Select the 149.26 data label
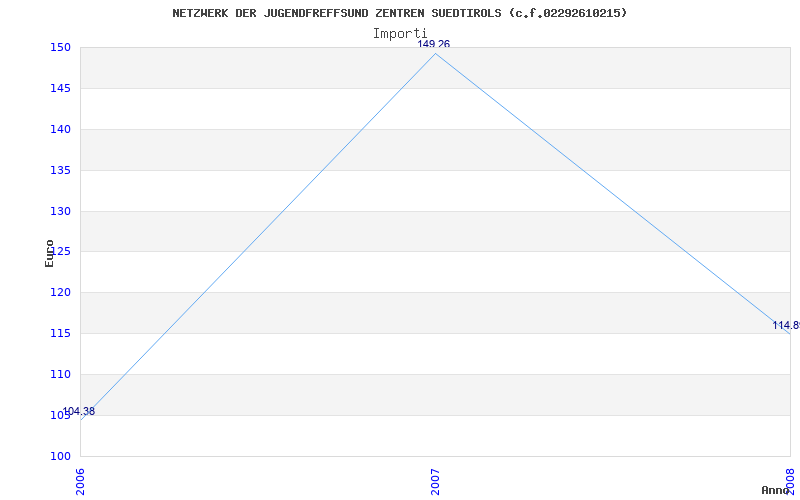800x500 pixels. pyautogui.click(x=434, y=44)
